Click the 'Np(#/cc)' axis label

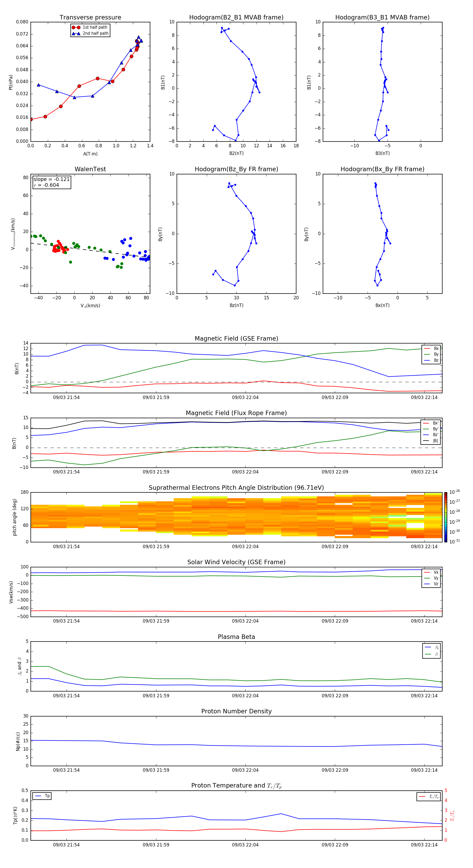tap(18, 741)
